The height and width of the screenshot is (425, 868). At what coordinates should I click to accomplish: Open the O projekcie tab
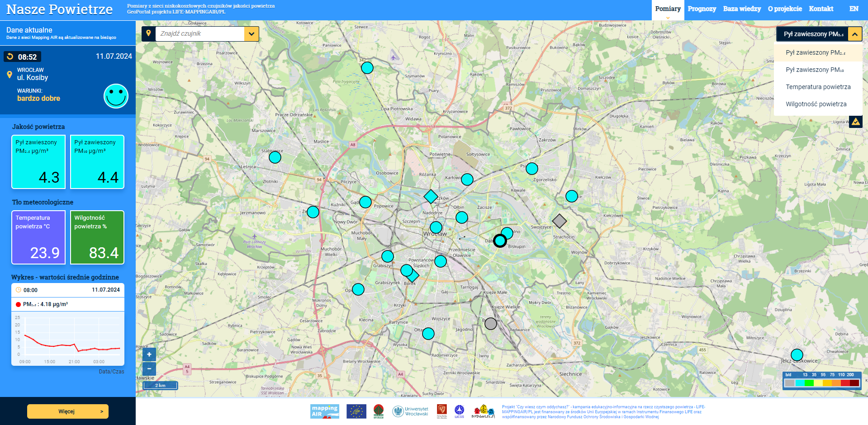[785, 9]
